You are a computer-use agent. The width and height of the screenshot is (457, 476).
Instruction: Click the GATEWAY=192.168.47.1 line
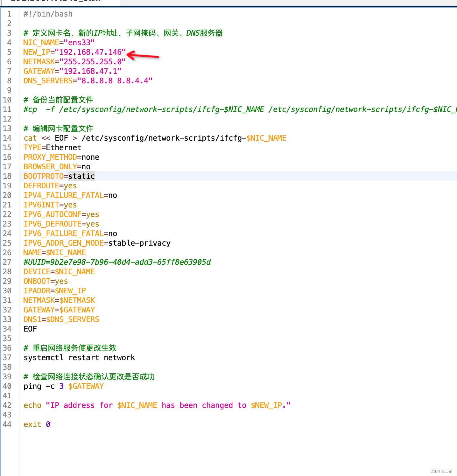click(x=72, y=71)
